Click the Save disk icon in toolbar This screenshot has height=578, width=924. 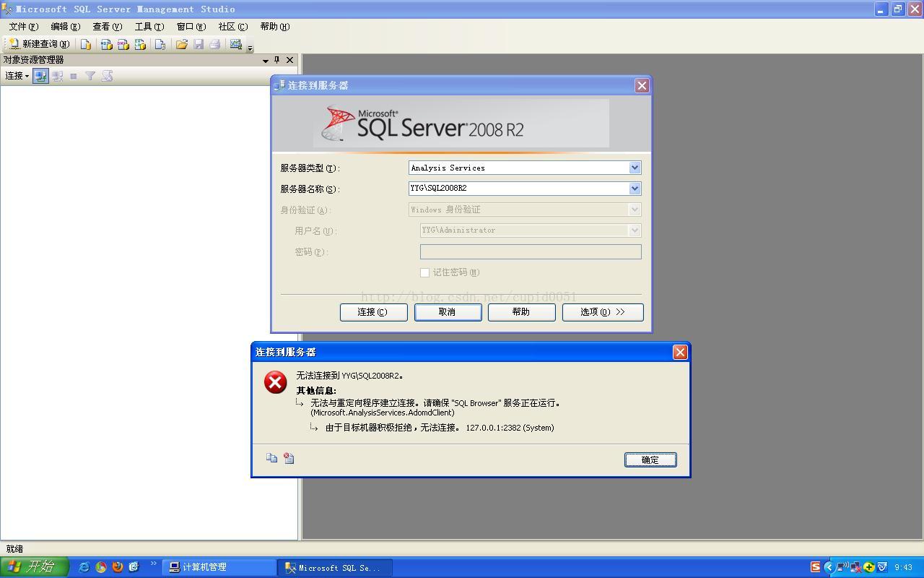tap(199, 44)
